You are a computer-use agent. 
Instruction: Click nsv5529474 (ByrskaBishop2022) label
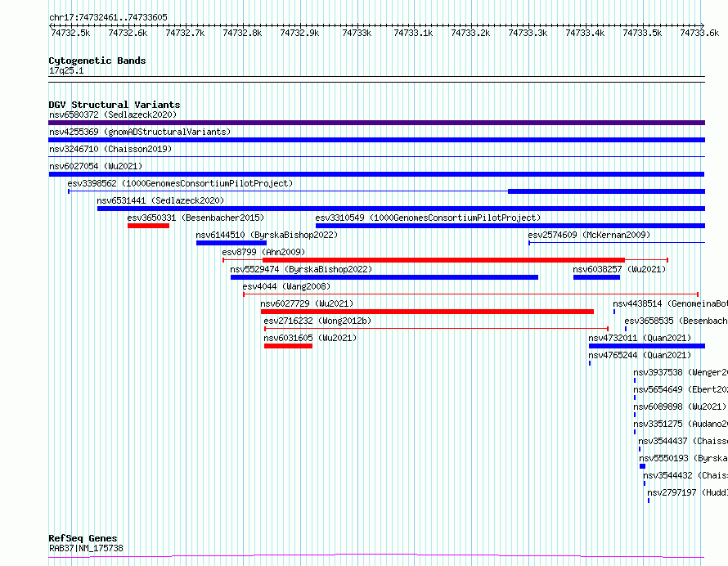click(301, 269)
